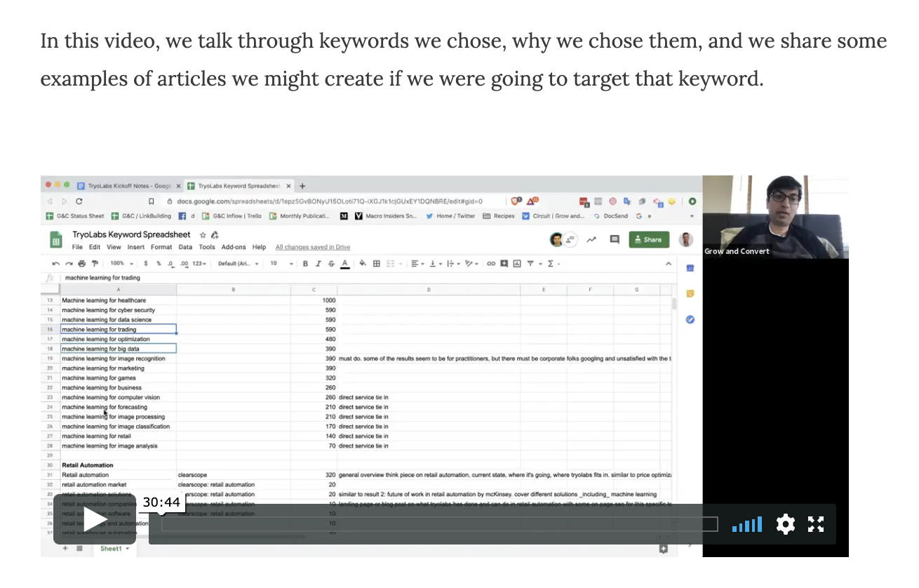919x588 pixels.
Task: Open the comment history icon
Action: pyautogui.click(x=615, y=239)
